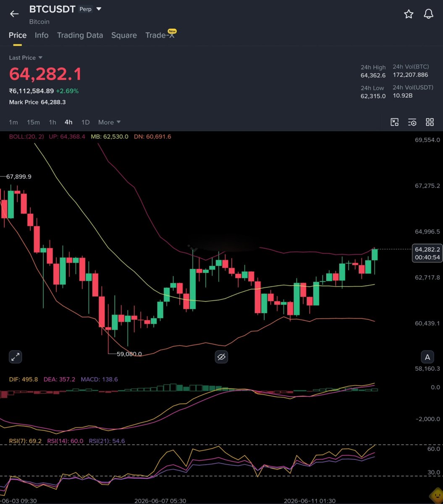443x504 pixels.
Task: Tap the 2026-06-07 05:30 time label
Action: click(x=160, y=501)
